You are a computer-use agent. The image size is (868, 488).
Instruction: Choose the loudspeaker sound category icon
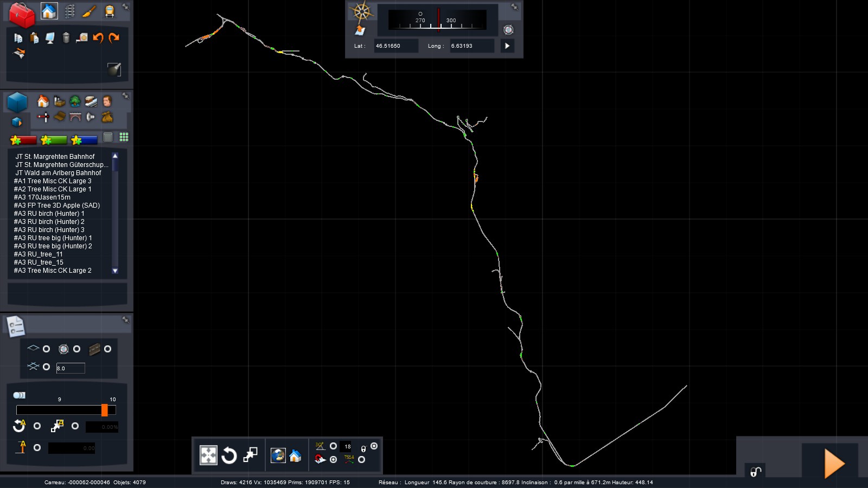tap(91, 117)
